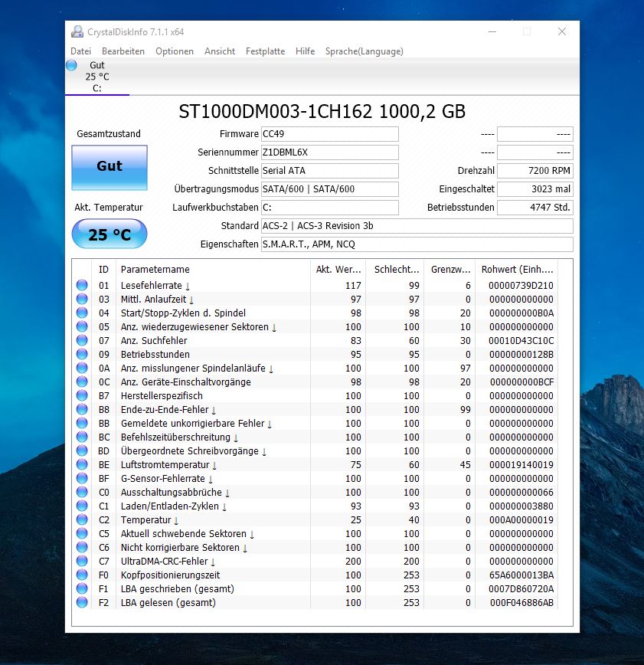This screenshot has width=644, height=665.
Task: Click status icon of Mittl. Anlaufzeit row
Action: pyautogui.click(x=82, y=299)
